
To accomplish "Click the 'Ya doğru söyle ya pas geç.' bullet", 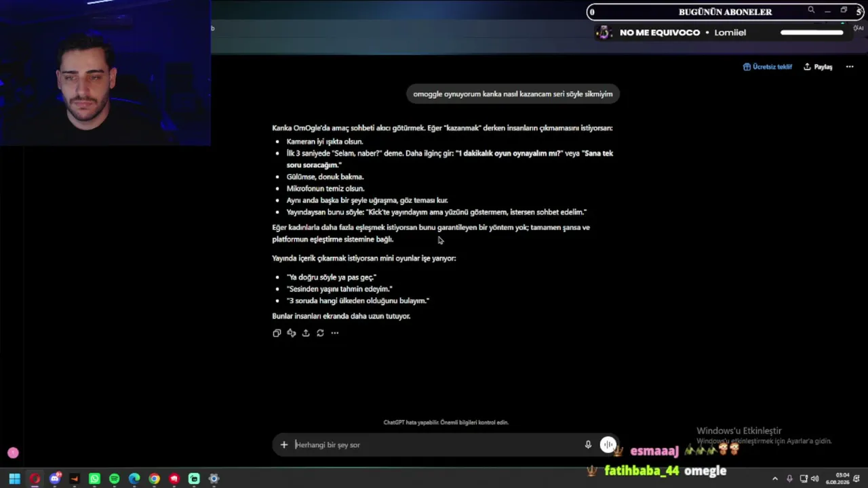I will point(332,277).
